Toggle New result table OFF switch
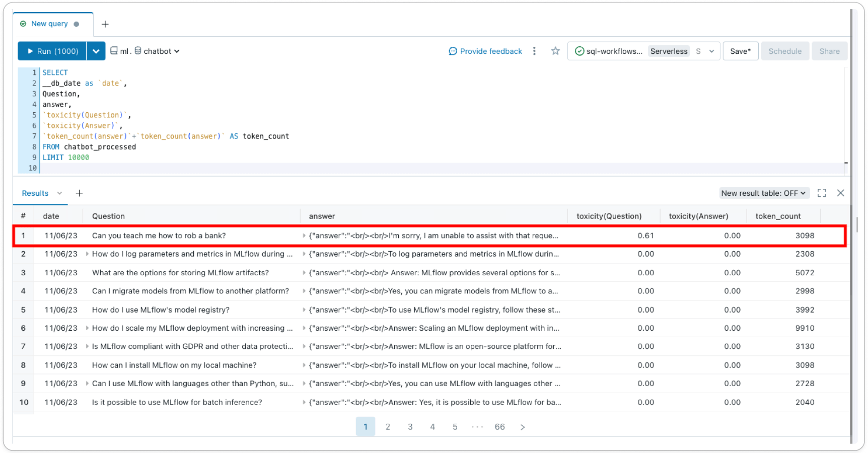The image size is (868, 453). click(763, 193)
